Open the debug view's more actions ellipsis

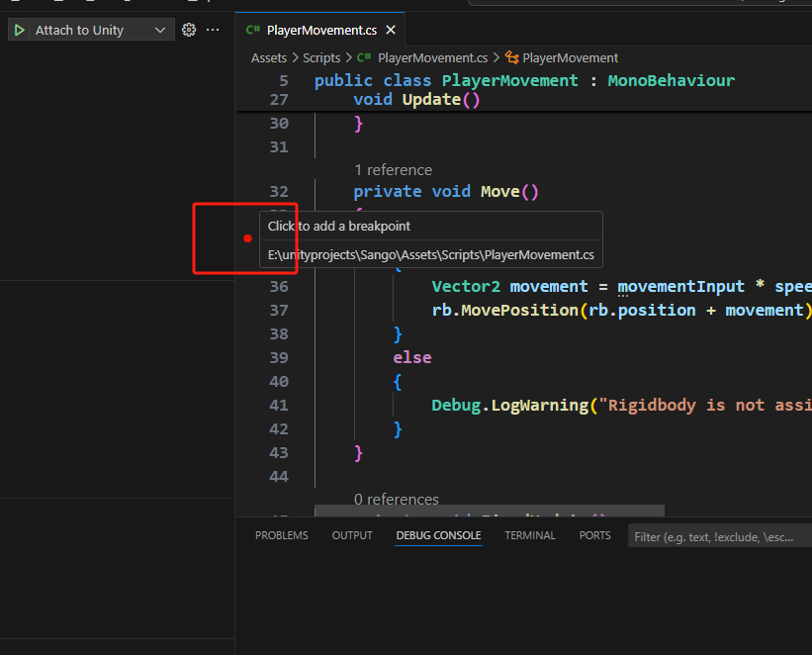213,31
